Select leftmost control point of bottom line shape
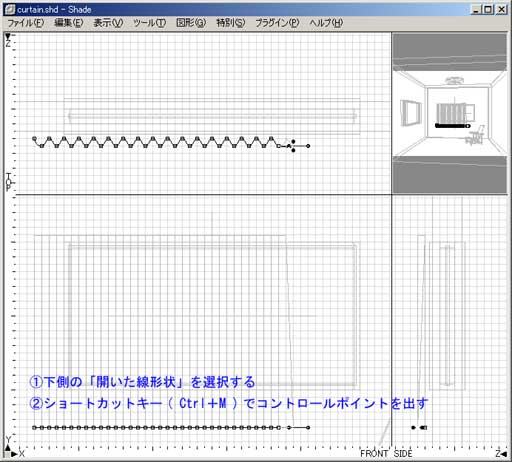The image size is (512, 462). 34,428
